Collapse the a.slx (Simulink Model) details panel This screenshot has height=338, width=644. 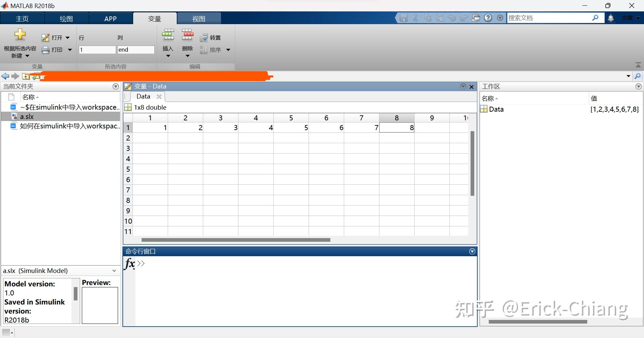click(114, 270)
